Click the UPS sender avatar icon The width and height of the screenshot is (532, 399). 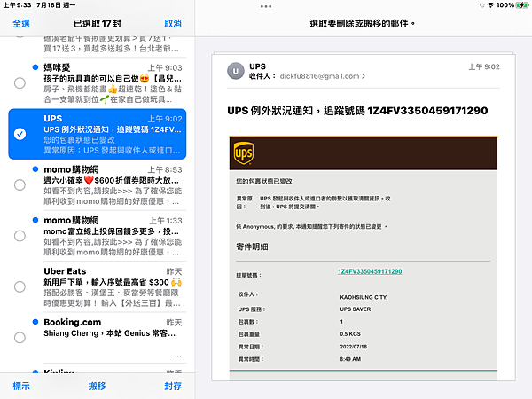point(236,71)
